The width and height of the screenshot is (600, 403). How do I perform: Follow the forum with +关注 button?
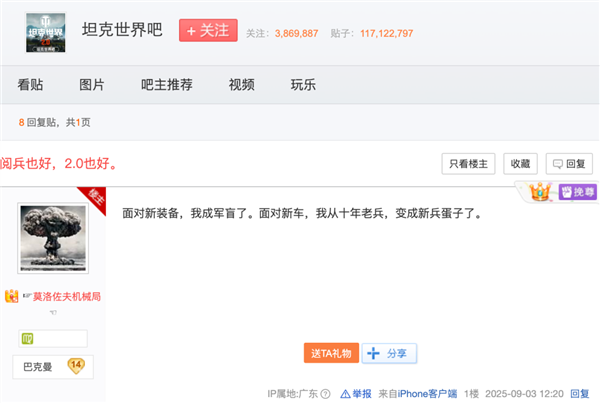pos(207,30)
